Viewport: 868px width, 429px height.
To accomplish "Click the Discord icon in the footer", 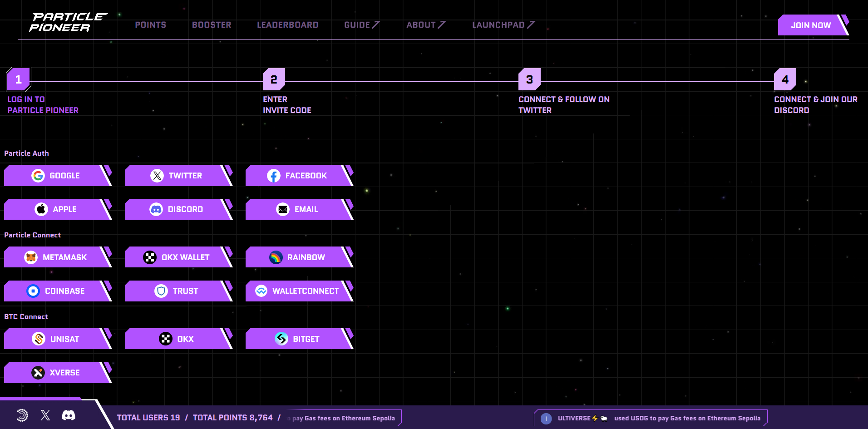I will pos(68,415).
